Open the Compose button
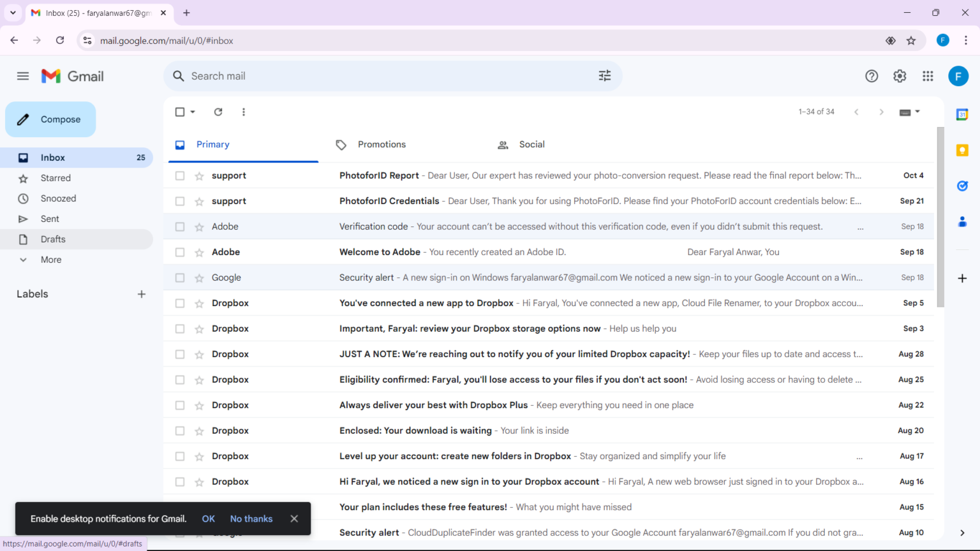The width and height of the screenshot is (980, 551). pos(50,119)
